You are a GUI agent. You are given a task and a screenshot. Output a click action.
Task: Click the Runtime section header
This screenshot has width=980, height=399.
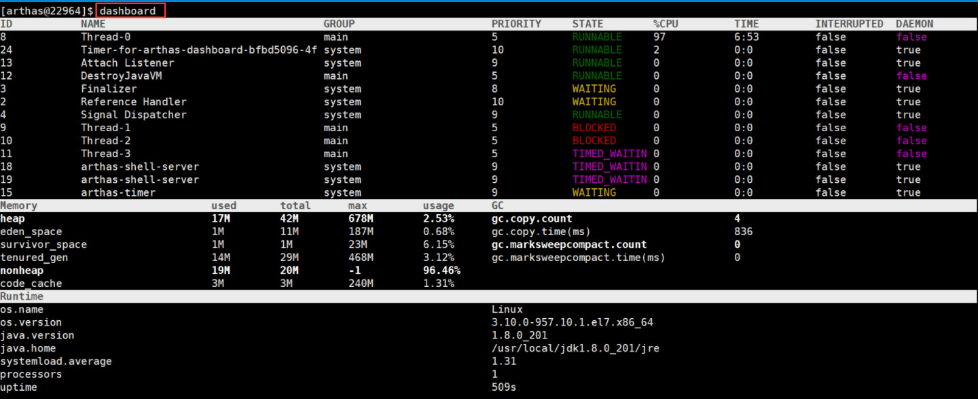[22, 296]
